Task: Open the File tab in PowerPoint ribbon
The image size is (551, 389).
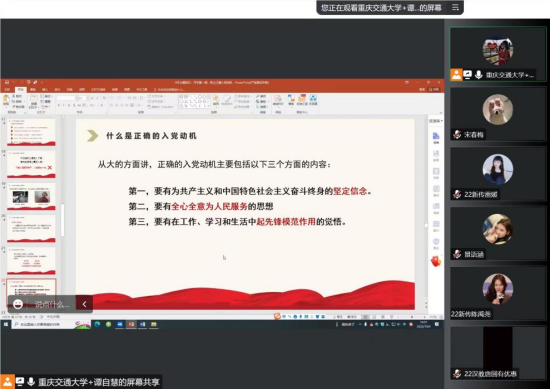Action: (x=7, y=90)
